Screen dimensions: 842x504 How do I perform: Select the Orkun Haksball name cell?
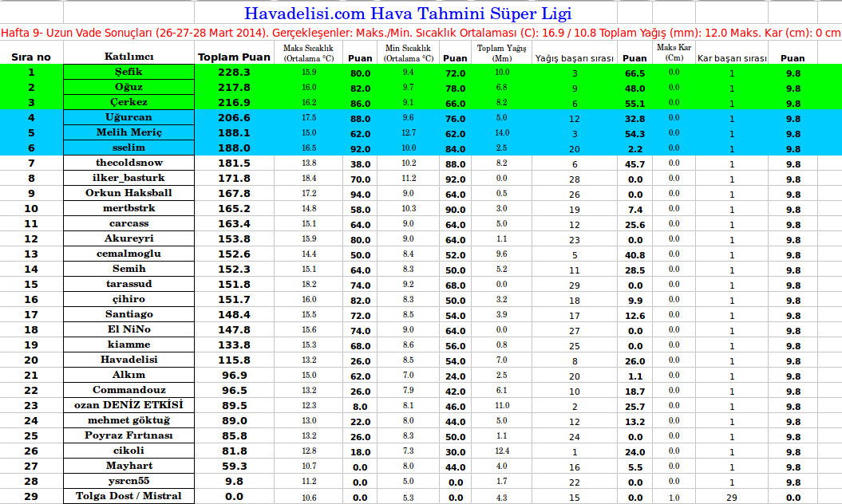point(128,193)
